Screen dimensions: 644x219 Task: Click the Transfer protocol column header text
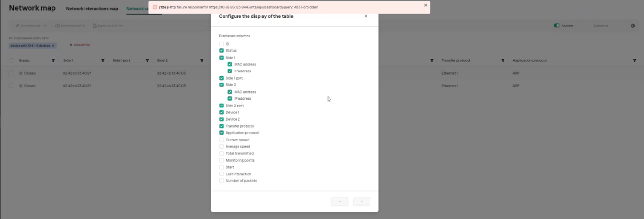(x=456, y=61)
